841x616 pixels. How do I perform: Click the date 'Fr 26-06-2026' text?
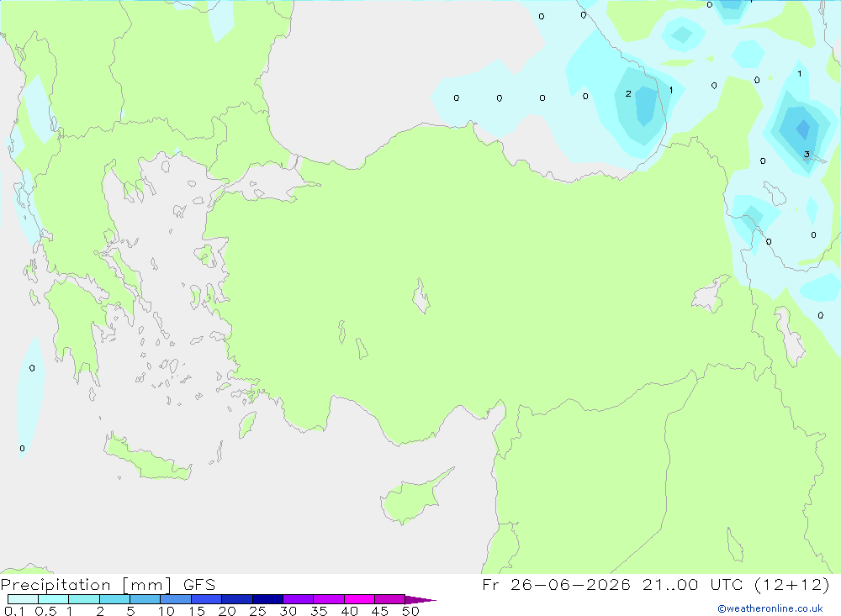[x=556, y=585]
